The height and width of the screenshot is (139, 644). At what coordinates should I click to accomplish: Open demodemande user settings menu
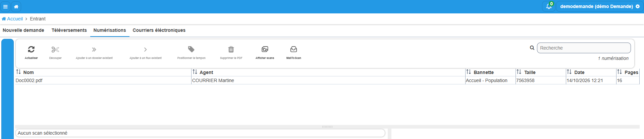600,6
